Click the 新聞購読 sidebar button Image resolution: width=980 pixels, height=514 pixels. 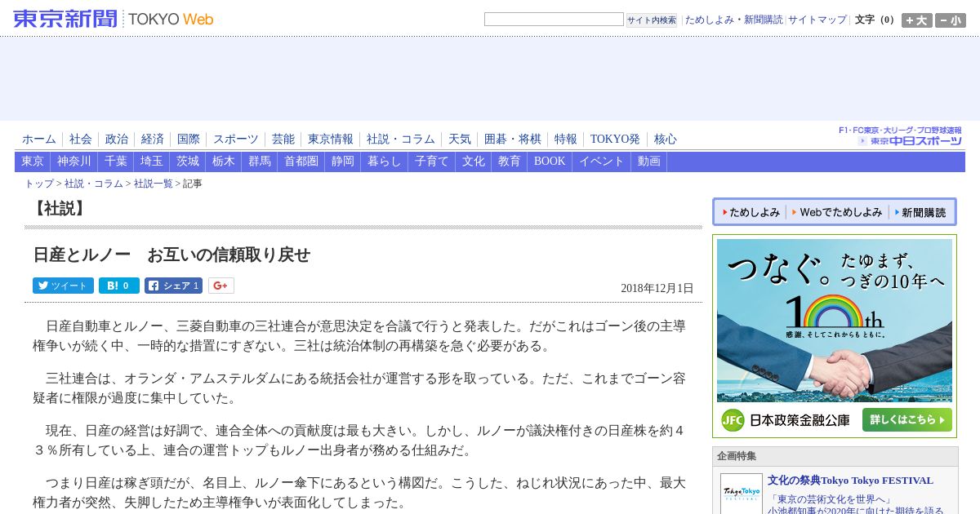(x=920, y=212)
